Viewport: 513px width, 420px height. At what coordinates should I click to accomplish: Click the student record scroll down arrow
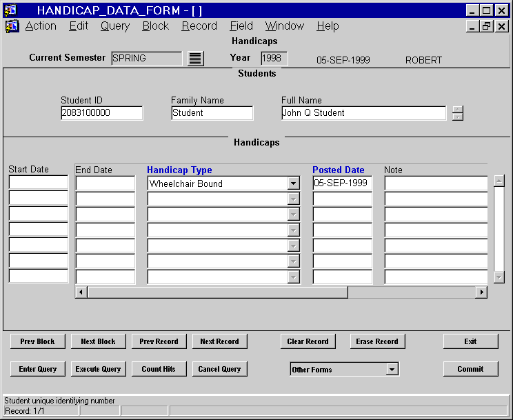click(458, 117)
